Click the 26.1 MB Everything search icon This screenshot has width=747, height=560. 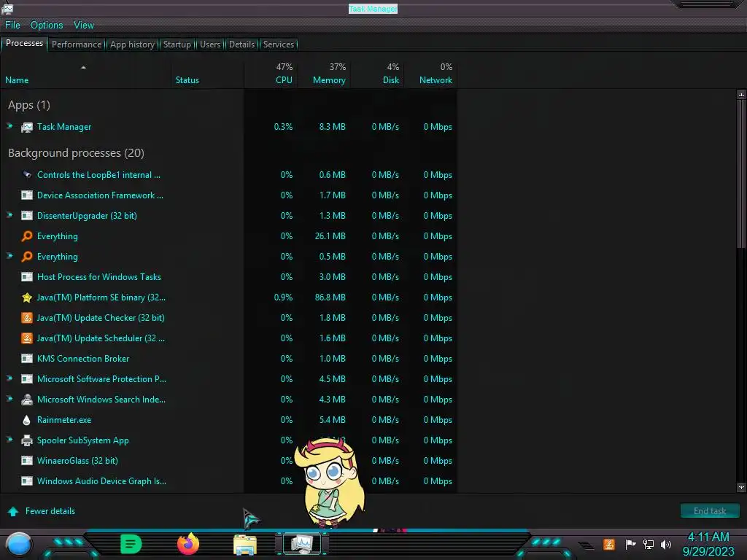click(27, 236)
